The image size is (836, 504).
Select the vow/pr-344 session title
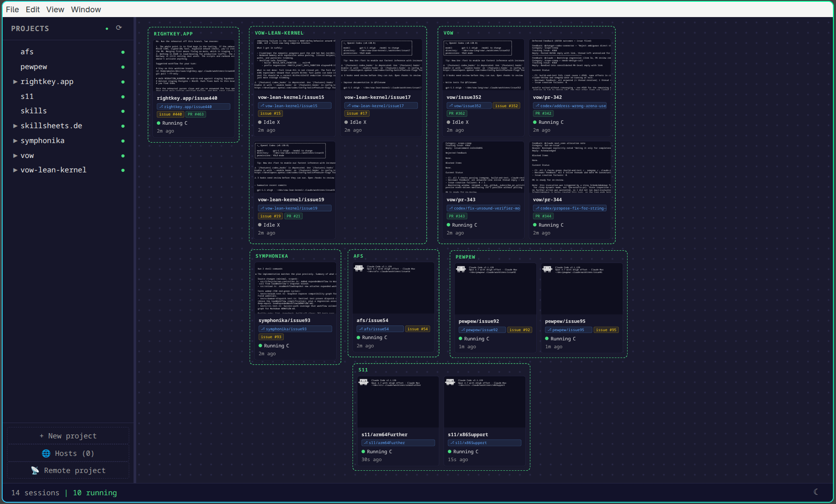(x=547, y=199)
